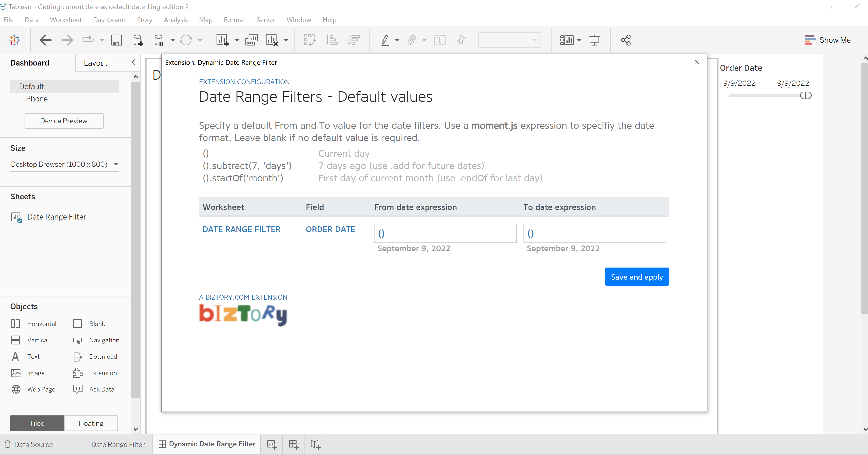Select the Tiled layout toggle

[x=37, y=423]
